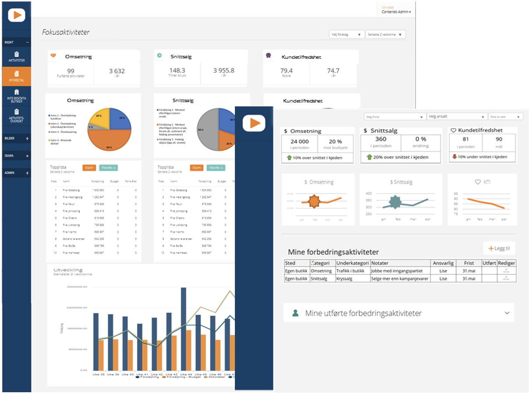532x394 pixels.
Task: Click Underkategori column header
Action: [x=352, y=263]
